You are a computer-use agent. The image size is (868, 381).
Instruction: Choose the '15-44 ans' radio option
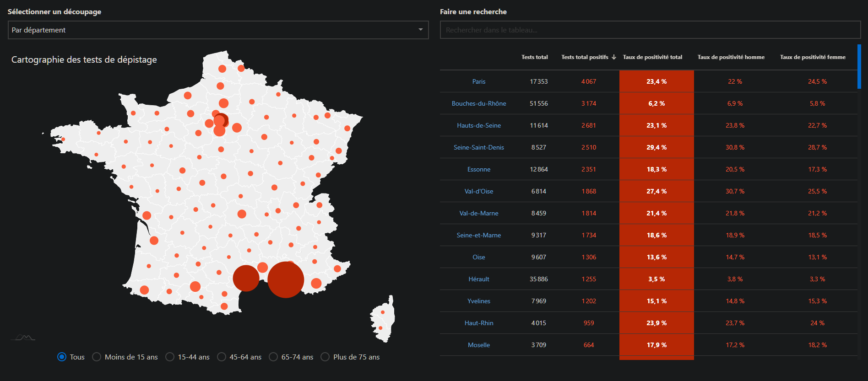(170, 357)
